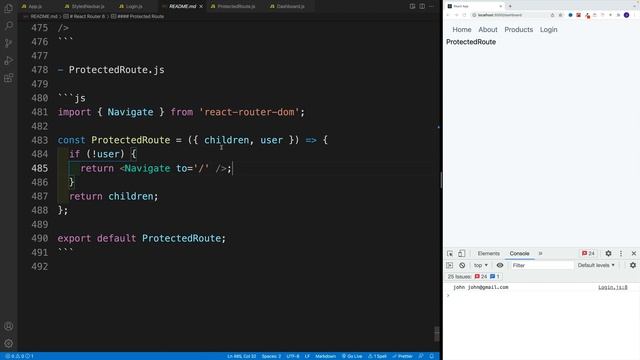Open console settings gear
This screenshot has height=360, width=640.
pyautogui.click(x=633, y=265)
